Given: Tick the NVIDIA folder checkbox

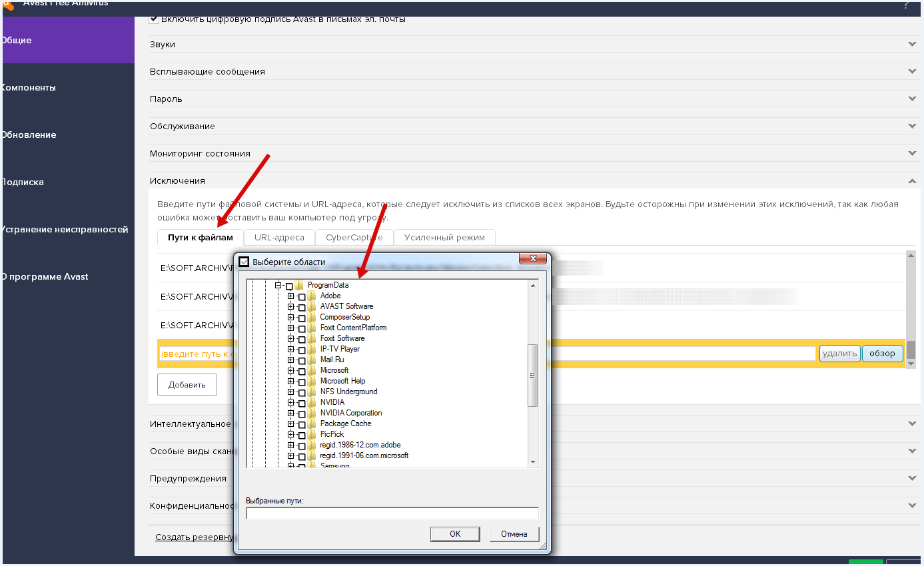Looking at the screenshot, I should [x=302, y=403].
